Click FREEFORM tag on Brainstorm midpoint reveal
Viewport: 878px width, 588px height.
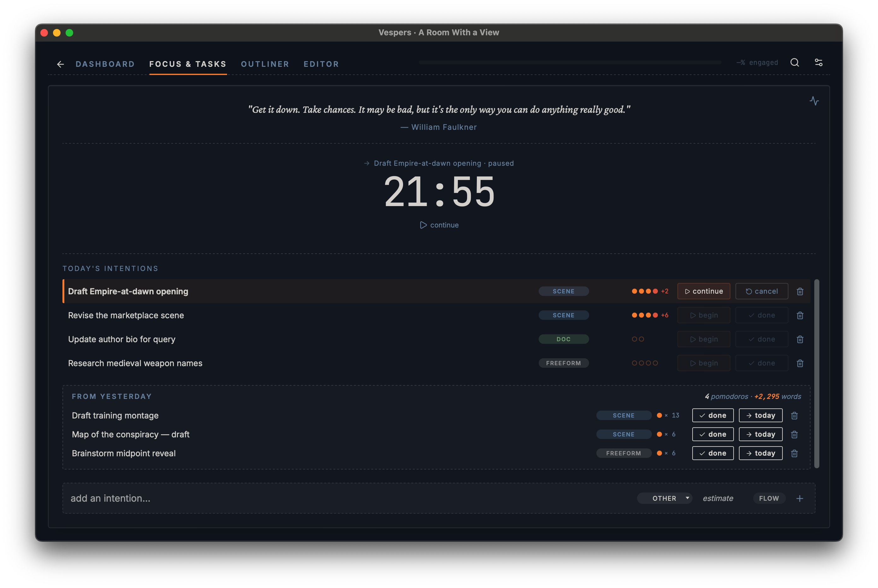(x=623, y=453)
